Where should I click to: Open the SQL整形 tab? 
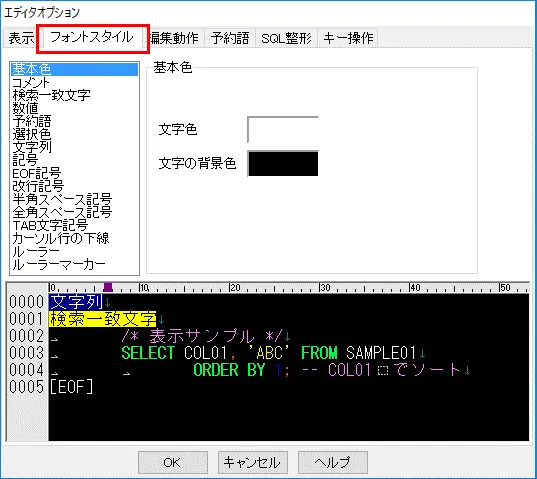click(286, 38)
